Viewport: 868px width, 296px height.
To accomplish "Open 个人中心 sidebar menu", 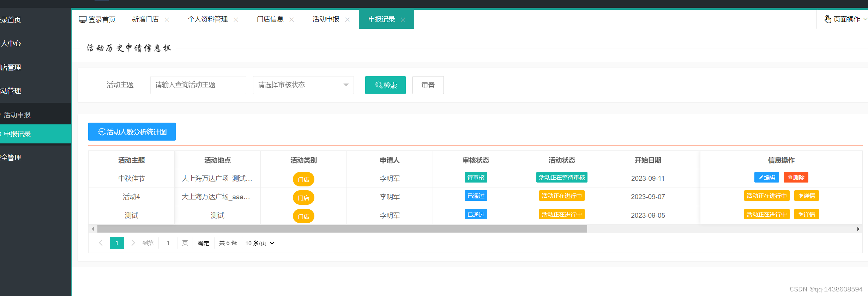I will click(35, 43).
